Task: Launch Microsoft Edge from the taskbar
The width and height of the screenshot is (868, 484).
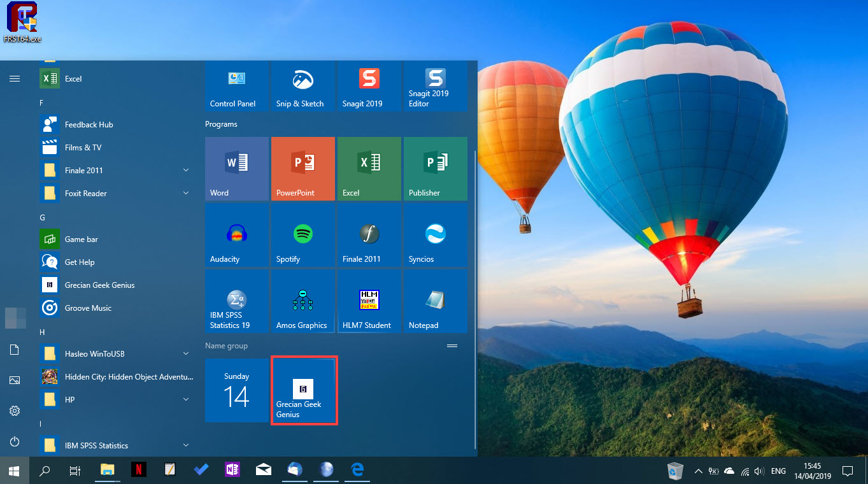Action: [x=357, y=471]
